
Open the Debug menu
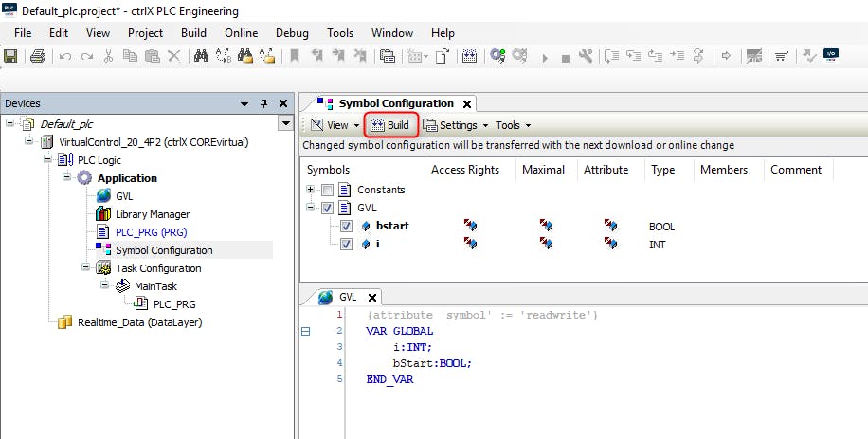[x=292, y=32]
